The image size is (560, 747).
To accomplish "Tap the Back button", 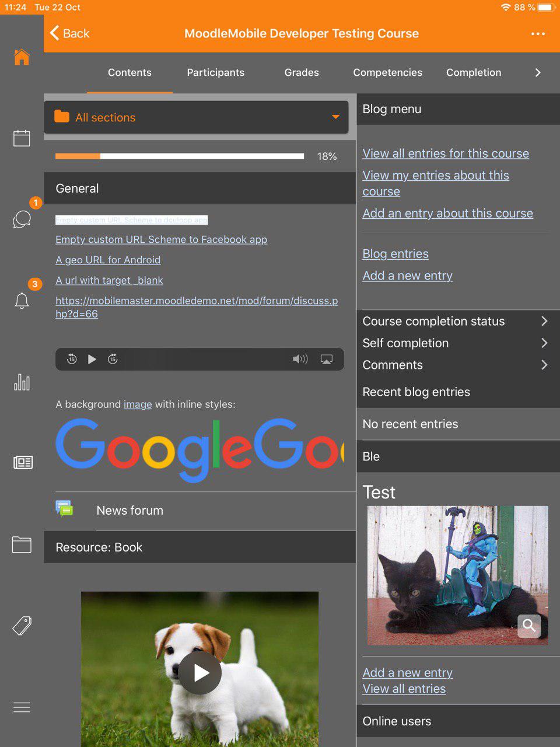I will coord(70,33).
